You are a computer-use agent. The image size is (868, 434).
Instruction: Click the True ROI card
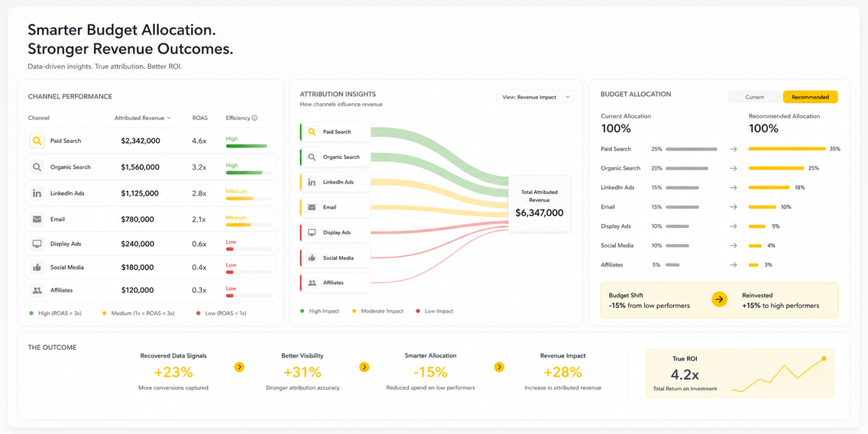pos(740,373)
